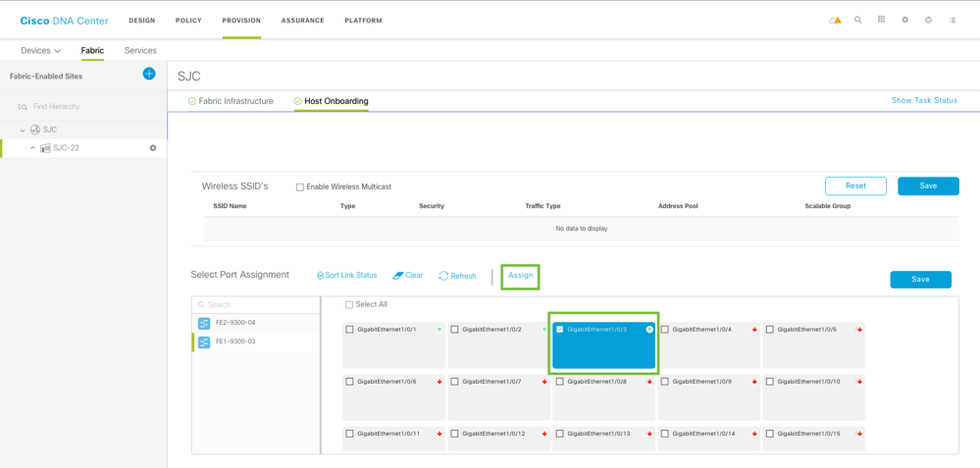Check the GigabitEthernet1/0/4 checkbox
This screenshot has height=468, width=980.
pos(665,330)
